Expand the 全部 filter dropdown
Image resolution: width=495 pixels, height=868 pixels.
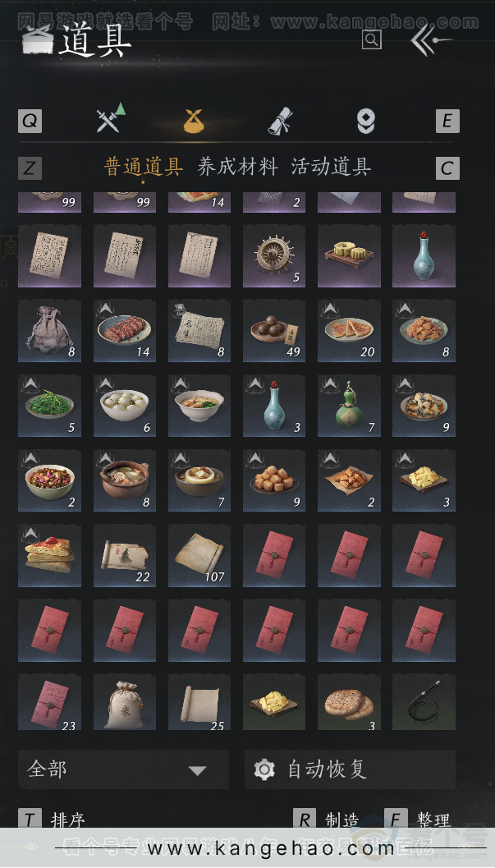[123, 769]
